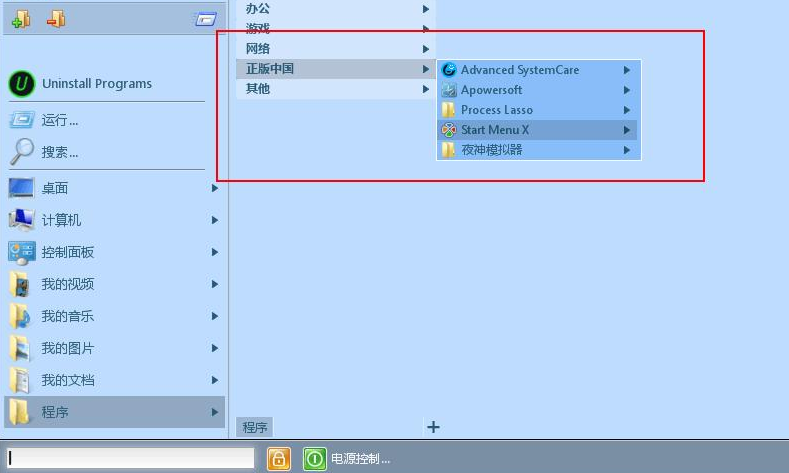Expand the 其他 group arrow
The image size is (789, 473).
tap(426, 89)
